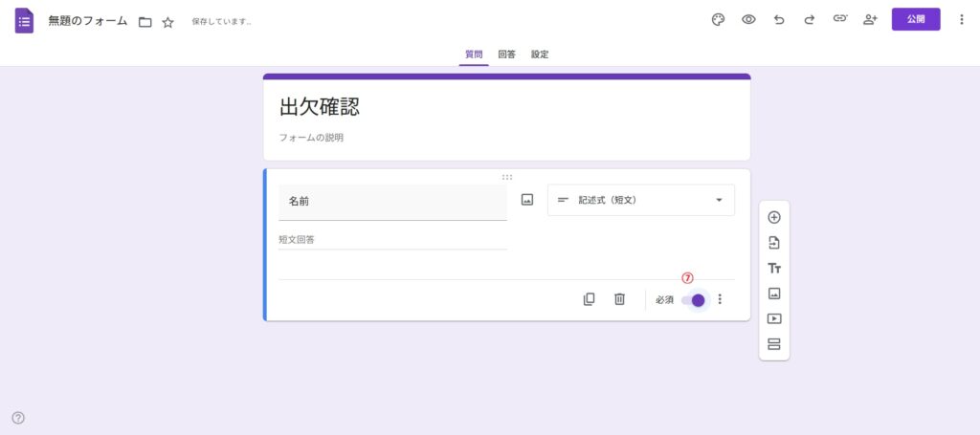Delete the question with trash icon
This screenshot has width=980, height=435.
pos(619,299)
